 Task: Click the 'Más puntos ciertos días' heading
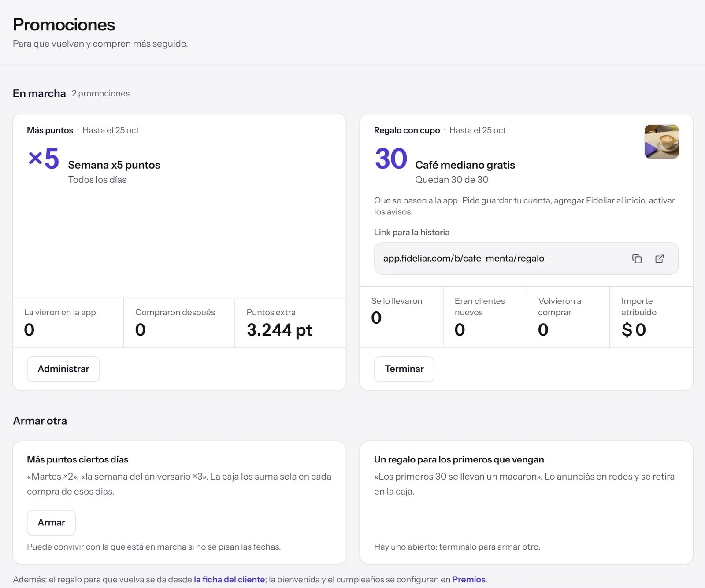[78, 460]
